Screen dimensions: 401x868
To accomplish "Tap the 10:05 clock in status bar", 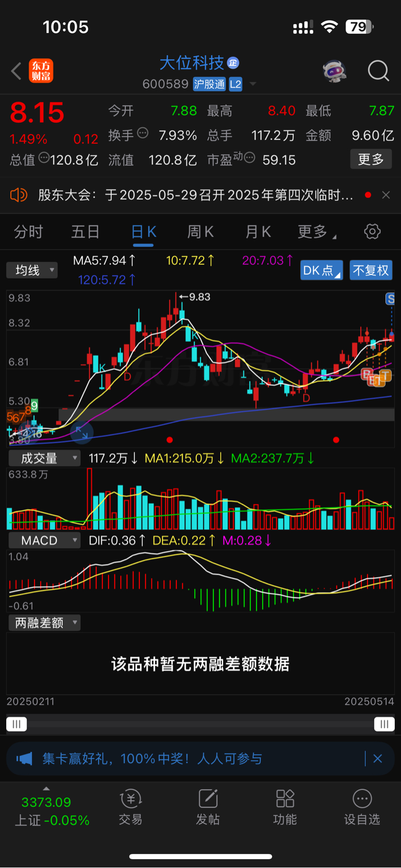I will [66, 27].
